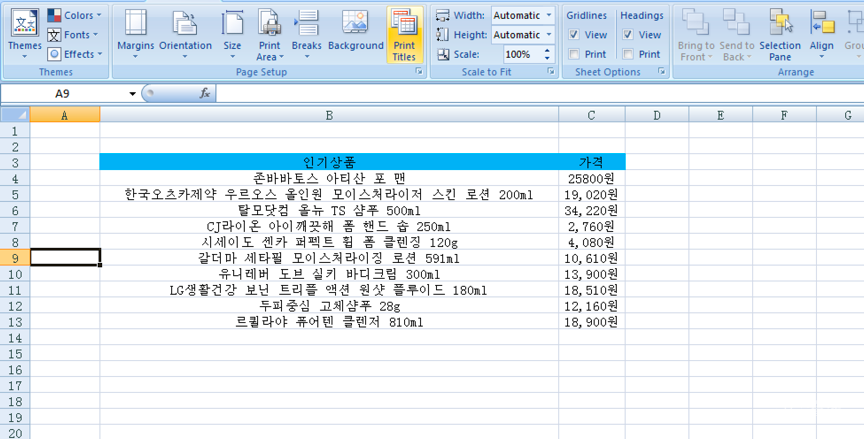This screenshot has height=439, width=864.
Task: Open the Selection Pane
Action: (x=780, y=34)
